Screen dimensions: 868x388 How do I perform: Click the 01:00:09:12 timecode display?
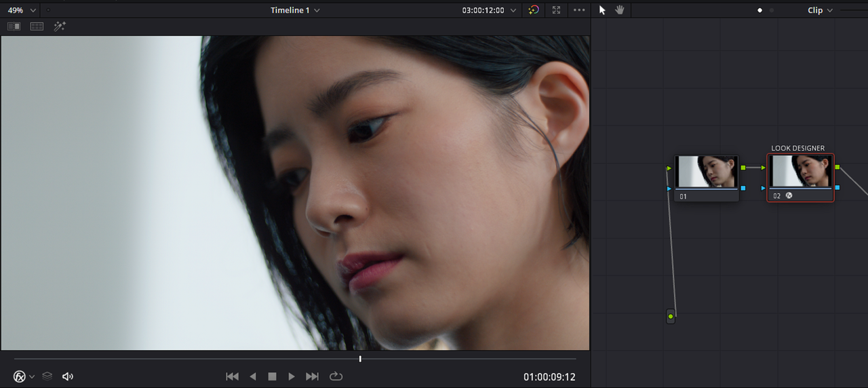[x=549, y=376]
